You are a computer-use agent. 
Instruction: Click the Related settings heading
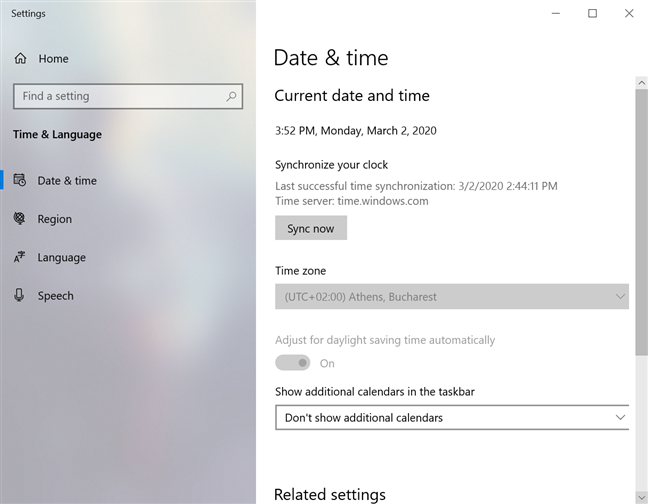(x=330, y=494)
